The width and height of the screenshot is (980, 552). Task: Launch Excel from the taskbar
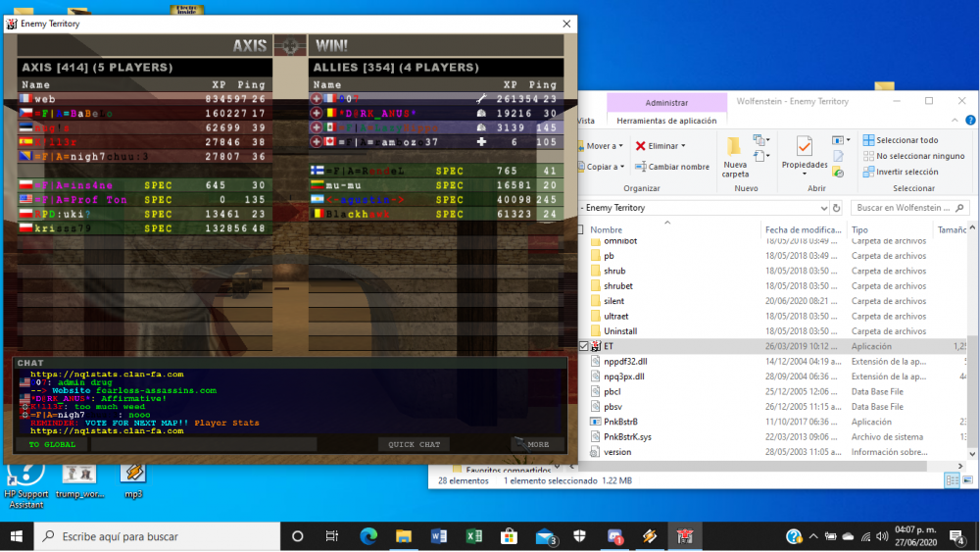[473, 536]
